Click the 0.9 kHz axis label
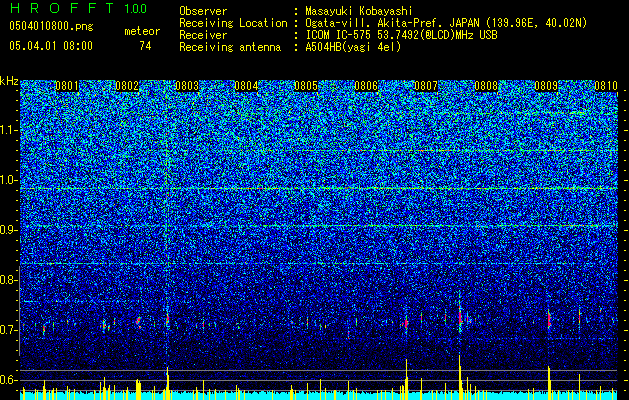 8,230
